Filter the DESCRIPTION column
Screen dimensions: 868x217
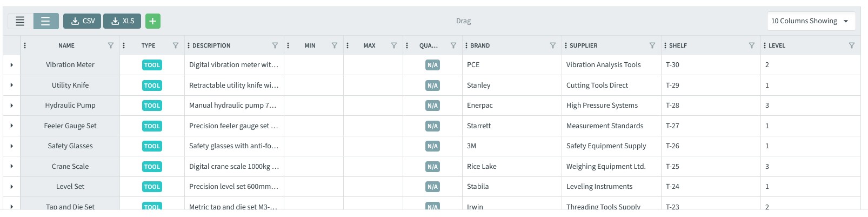(275, 45)
